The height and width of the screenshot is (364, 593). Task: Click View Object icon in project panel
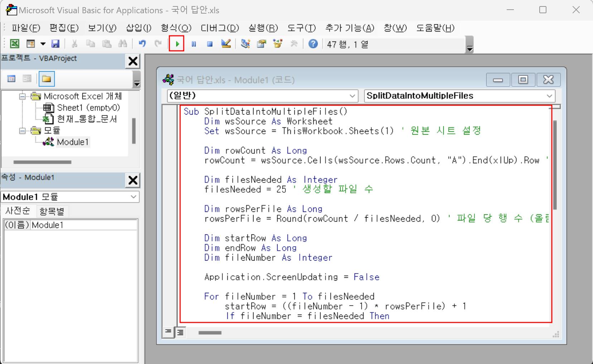[x=27, y=79]
